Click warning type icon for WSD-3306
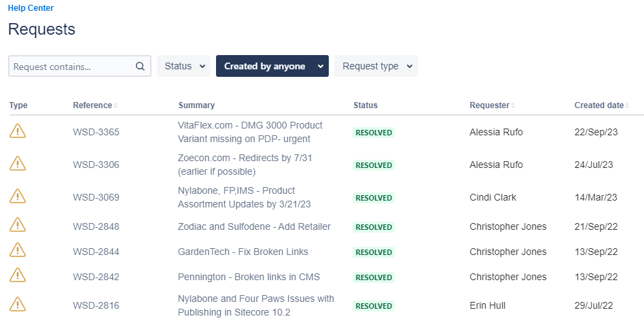Viewport: 644px width, 323px height. click(x=18, y=164)
